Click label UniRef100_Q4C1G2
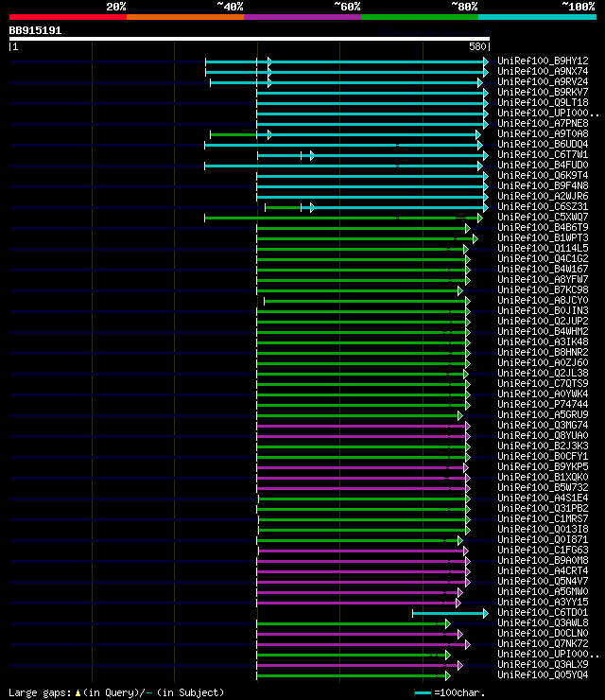The image size is (605, 700). click(543, 258)
